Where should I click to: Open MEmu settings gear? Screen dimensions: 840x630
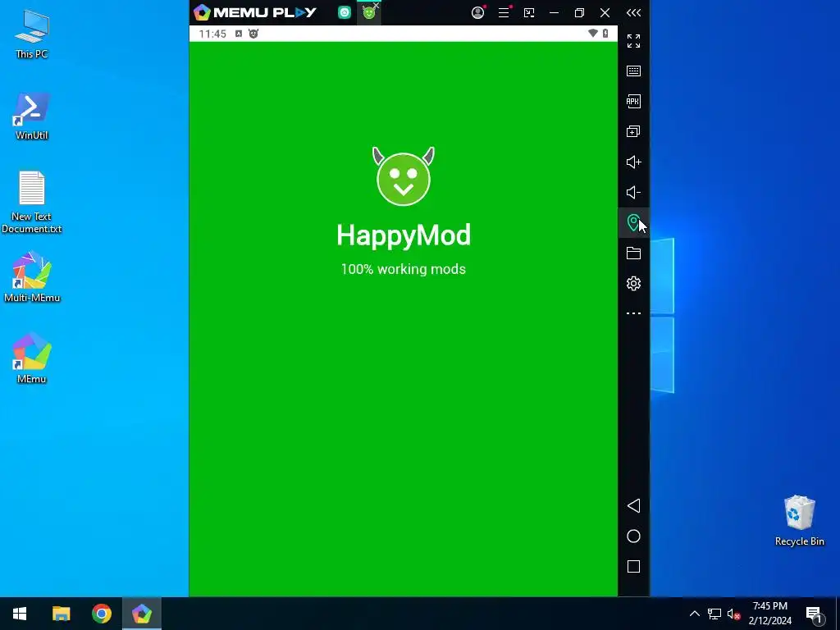pos(634,283)
